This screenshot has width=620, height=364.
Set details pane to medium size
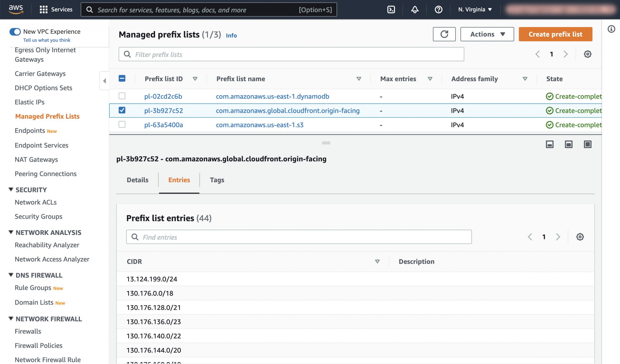coord(569,144)
